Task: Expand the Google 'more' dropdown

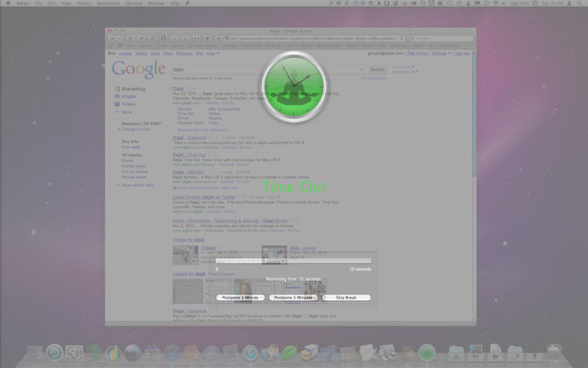Action: pyautogui.click(x=212, y=53)
